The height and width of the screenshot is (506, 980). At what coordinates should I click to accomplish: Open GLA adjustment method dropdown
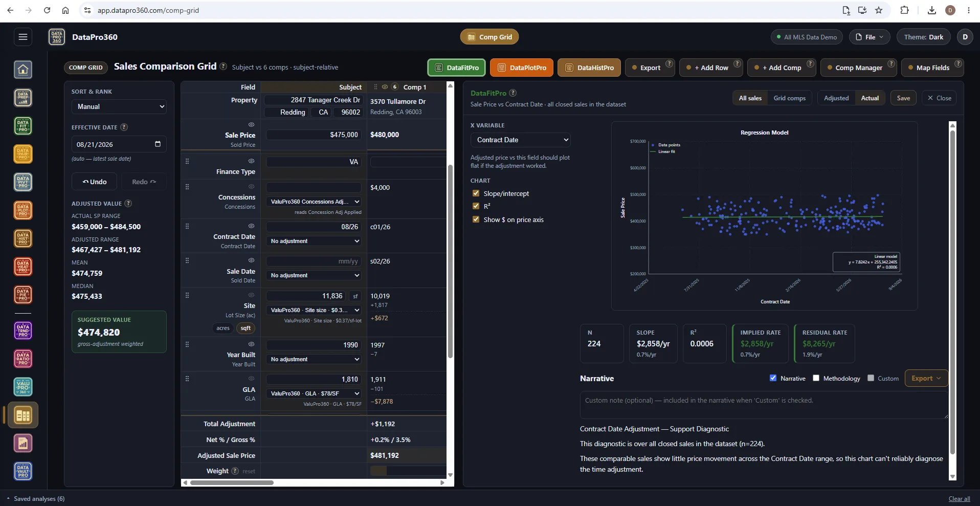(x=315, y=393)
